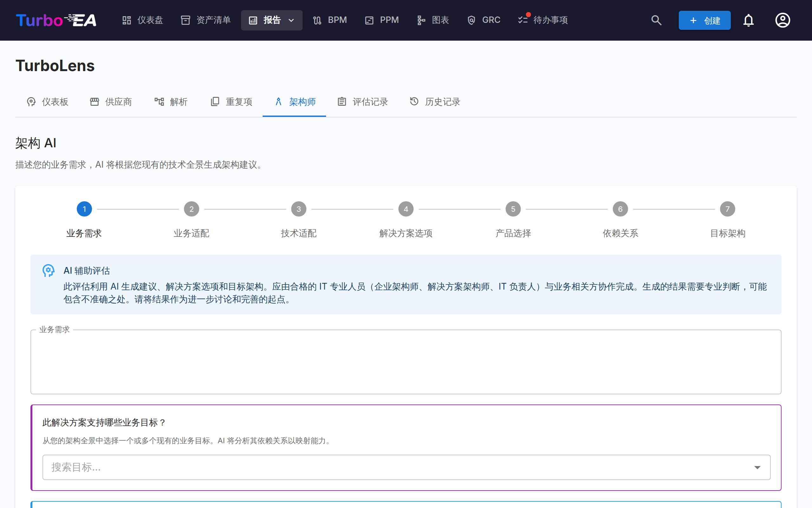Click the AI 辅助评估 head icon
Image resolution: width=812 pixels, height=508 pixels.
click(48, 271)
